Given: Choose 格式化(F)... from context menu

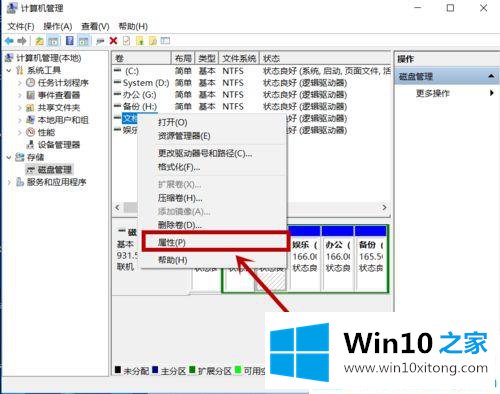Looking at the screenshot, I should [x=213, y=167].
